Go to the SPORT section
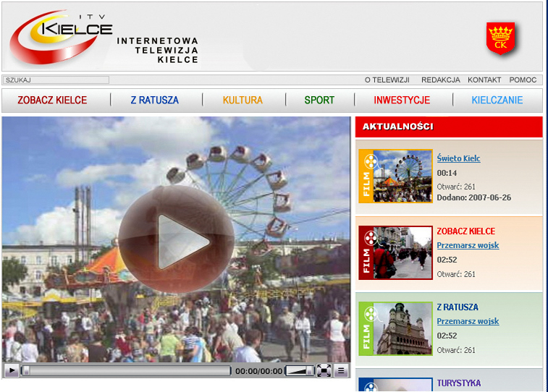The image size is (548, 392). (319, 101)
